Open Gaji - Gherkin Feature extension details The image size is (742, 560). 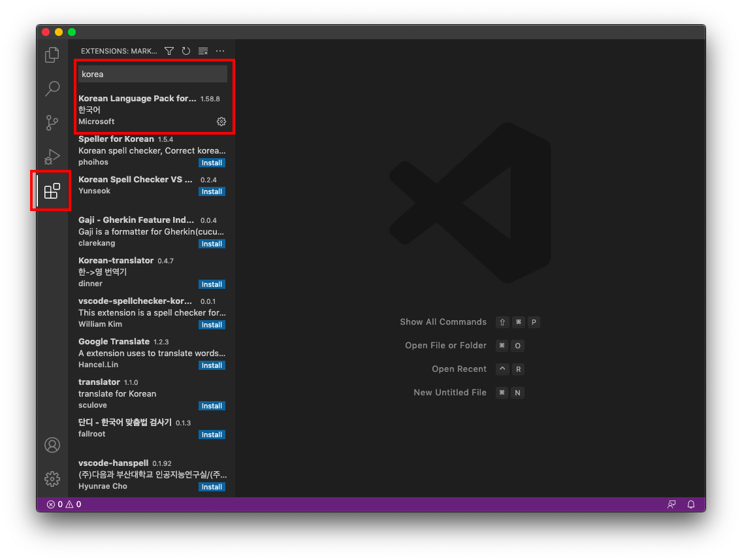click(152, 231)
